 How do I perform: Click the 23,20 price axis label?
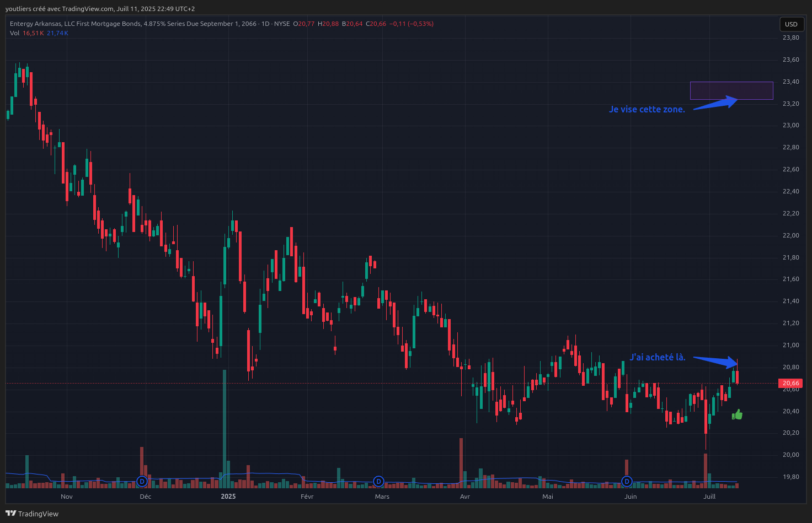790,104
